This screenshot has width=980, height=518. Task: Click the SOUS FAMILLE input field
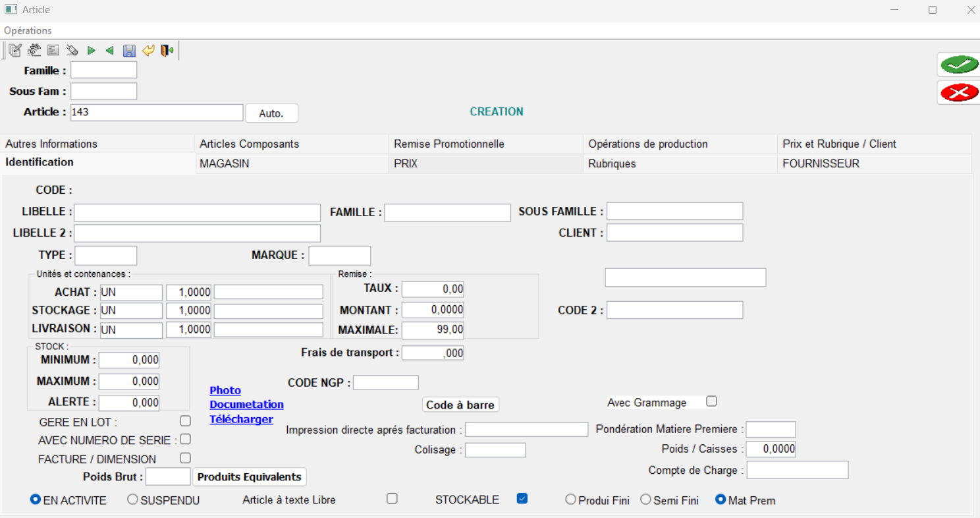675,211
